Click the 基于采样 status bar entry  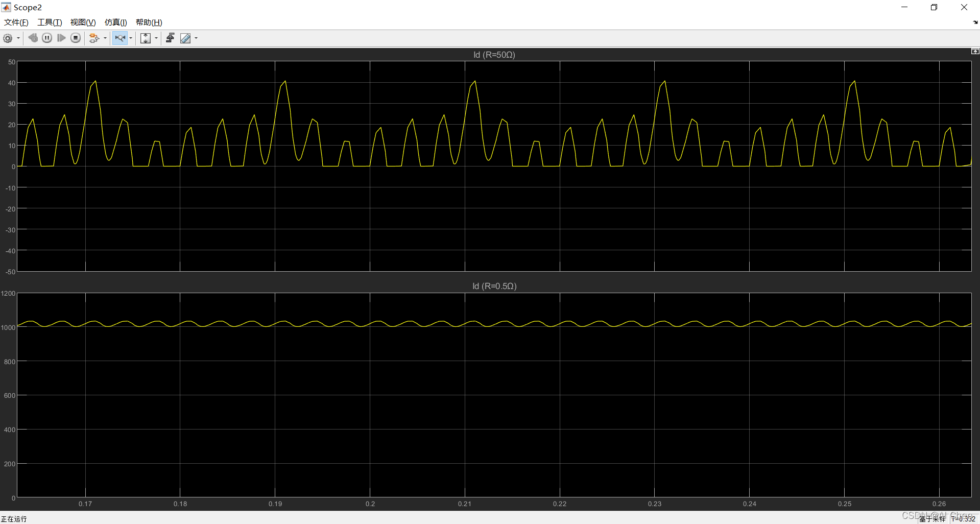pos(933,519)
